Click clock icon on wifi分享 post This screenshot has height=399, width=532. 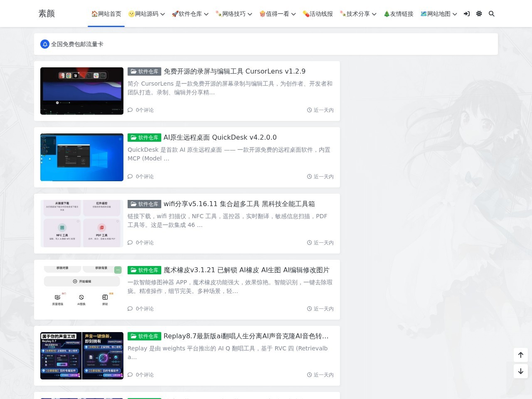click(309, 243)
